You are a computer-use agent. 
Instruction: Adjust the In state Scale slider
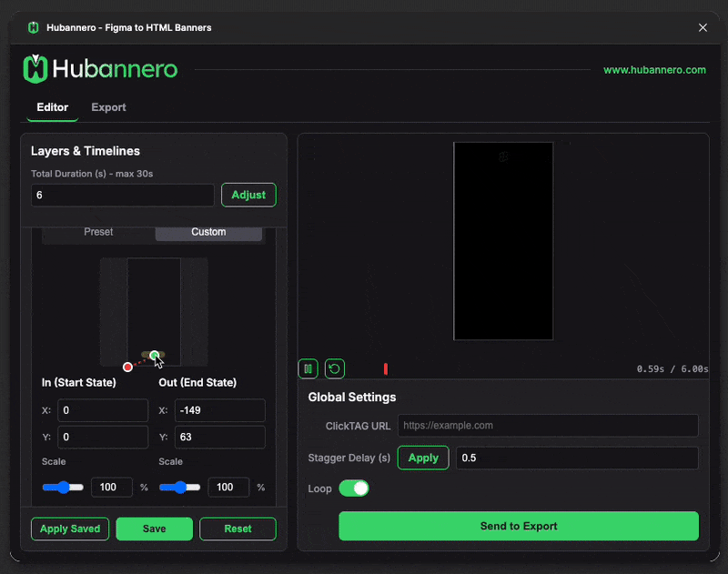pos(63,488)
